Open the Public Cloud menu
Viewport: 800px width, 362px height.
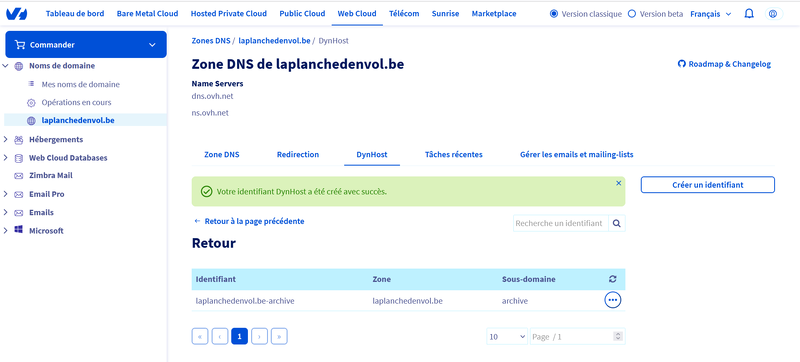(x=302, y=14)
